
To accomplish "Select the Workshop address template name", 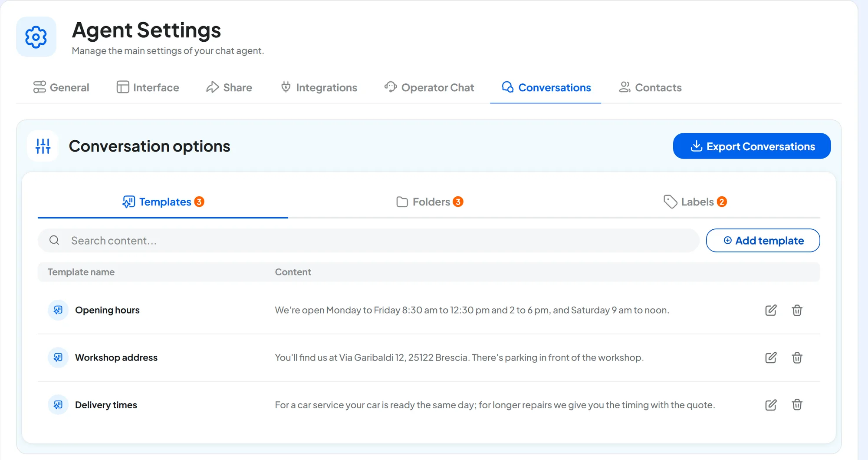I will point(116,357).
